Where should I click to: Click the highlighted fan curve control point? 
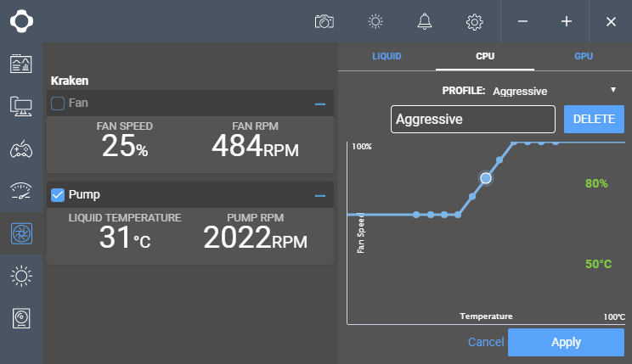click(486, 178)
